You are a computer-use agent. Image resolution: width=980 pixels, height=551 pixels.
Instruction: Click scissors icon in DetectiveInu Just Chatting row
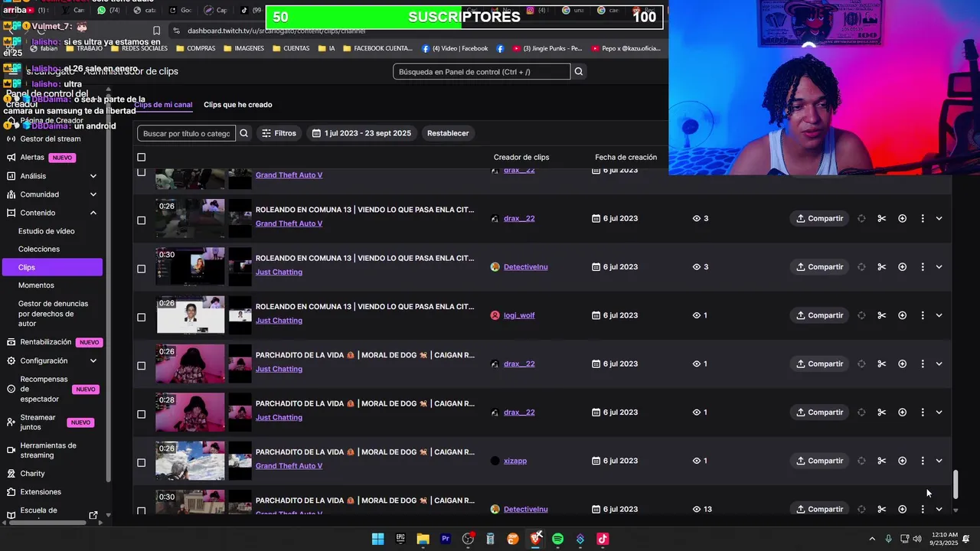[881, 267]
